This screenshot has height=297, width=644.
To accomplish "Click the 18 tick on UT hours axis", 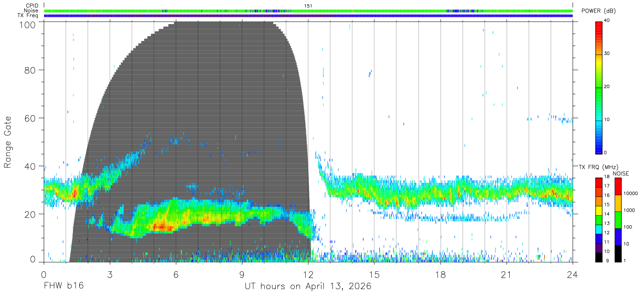I will click(441, 274).
